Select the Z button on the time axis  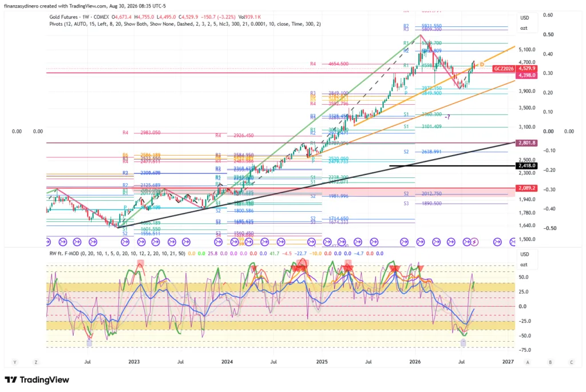36,362
